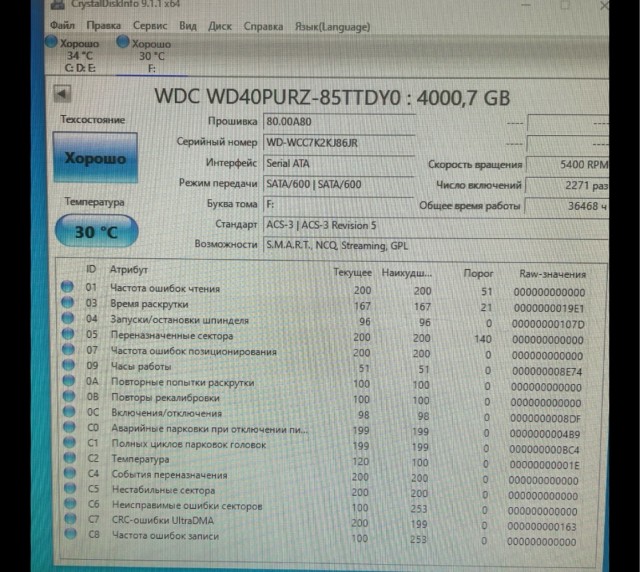640x572 pixels.
Task: Click the power-on count value 2271
Action: click(567, 185)
